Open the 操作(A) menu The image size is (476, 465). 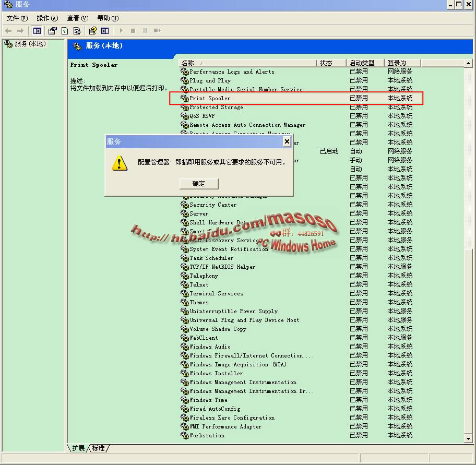(x=47, y=18)
